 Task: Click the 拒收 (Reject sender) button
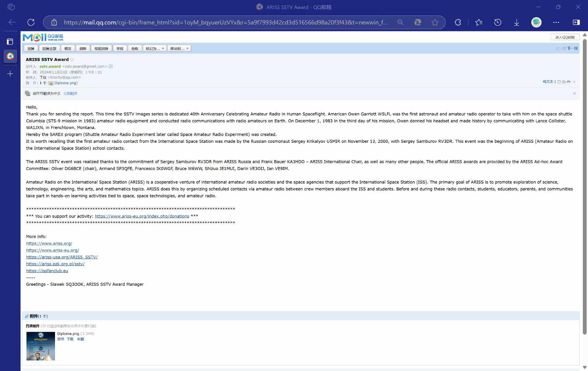pyautogui.click(x=135, y=48)
